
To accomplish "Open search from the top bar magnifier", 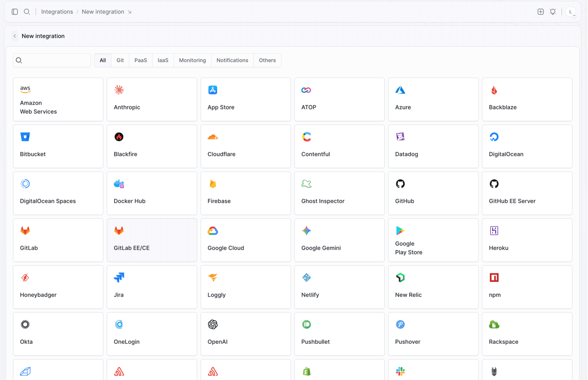I will coord(27,12).
